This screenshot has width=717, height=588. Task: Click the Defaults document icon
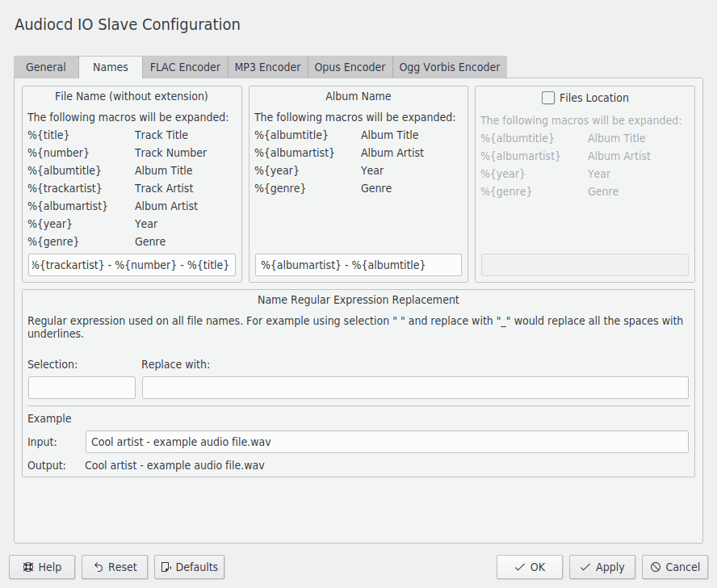[x=166, y=567]
